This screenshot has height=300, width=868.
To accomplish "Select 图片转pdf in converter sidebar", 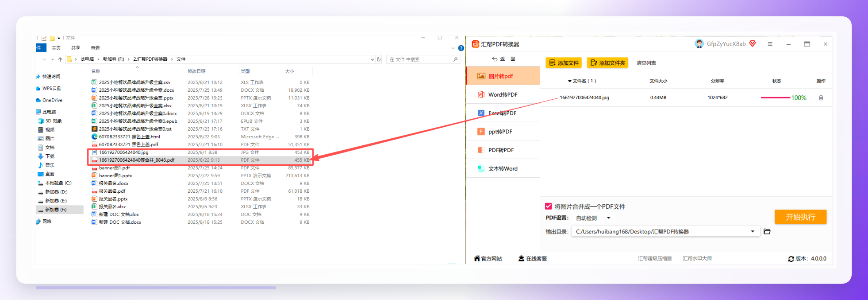I will coord(503,76).
